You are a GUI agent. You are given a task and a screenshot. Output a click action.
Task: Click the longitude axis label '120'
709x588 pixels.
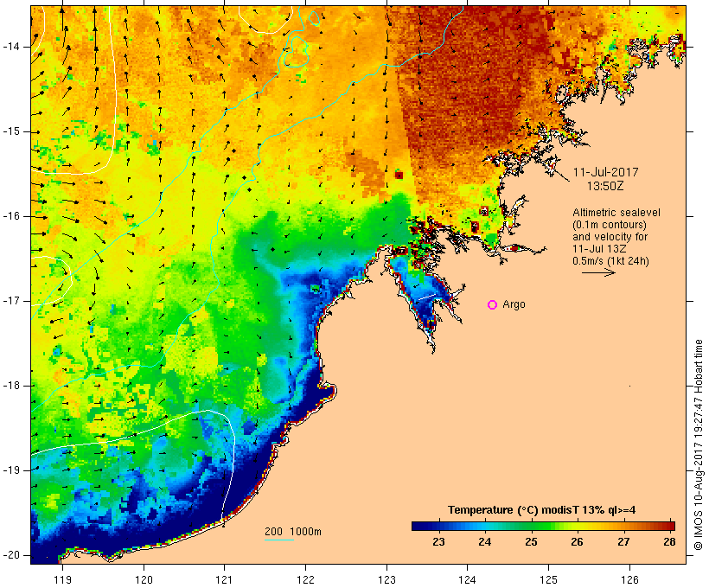(x=144, y=579)
